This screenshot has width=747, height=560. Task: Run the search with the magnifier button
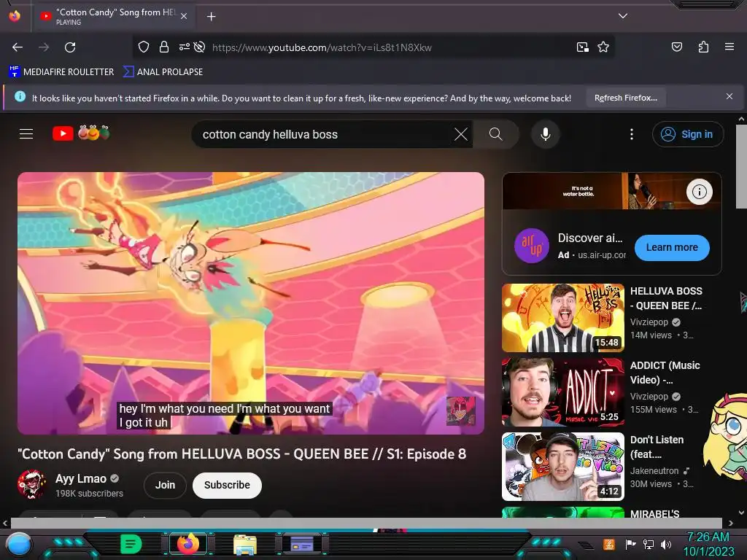(x=495, y=134)
